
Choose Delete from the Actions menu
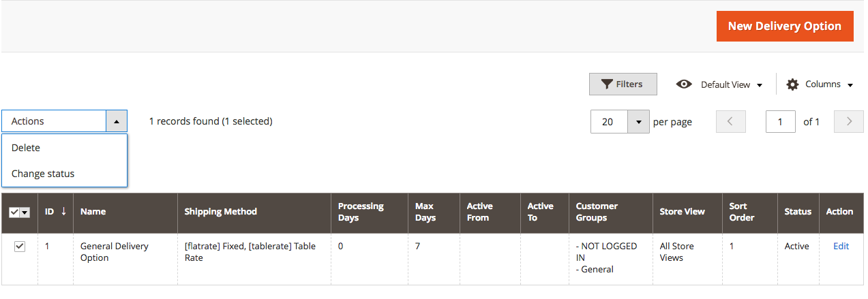(x=64, y=148)
